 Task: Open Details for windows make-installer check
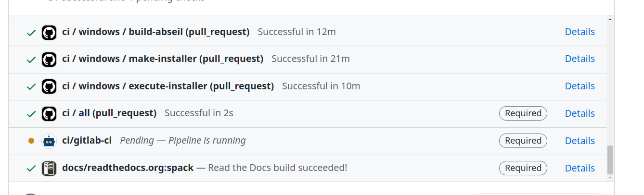coord(580,59)
